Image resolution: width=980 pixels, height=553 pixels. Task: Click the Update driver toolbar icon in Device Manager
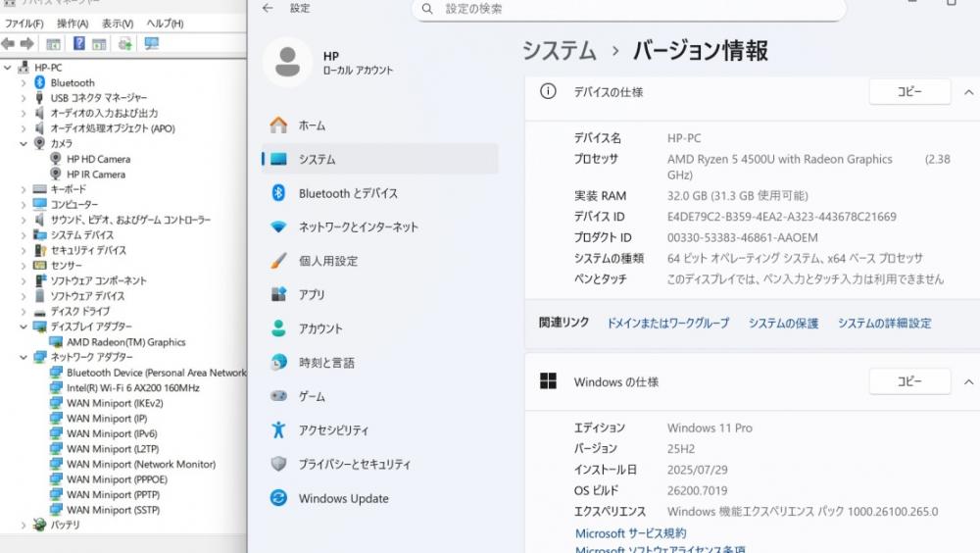[x=125, y=44]
